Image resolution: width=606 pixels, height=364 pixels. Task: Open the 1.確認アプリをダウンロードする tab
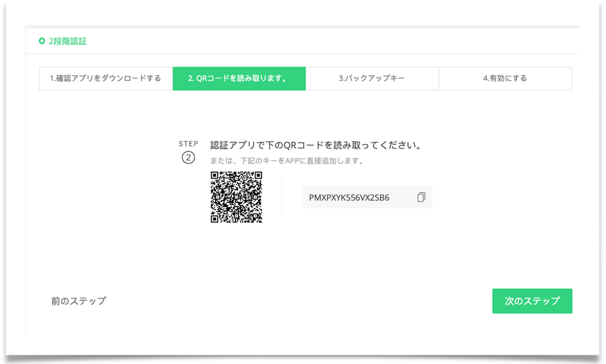[x=105, y=79]
